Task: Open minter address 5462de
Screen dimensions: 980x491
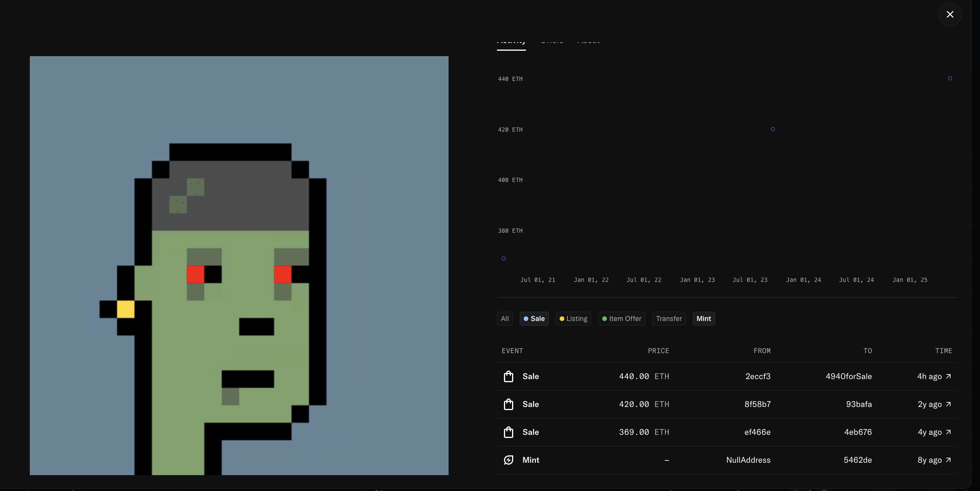Action: (858, 460)
